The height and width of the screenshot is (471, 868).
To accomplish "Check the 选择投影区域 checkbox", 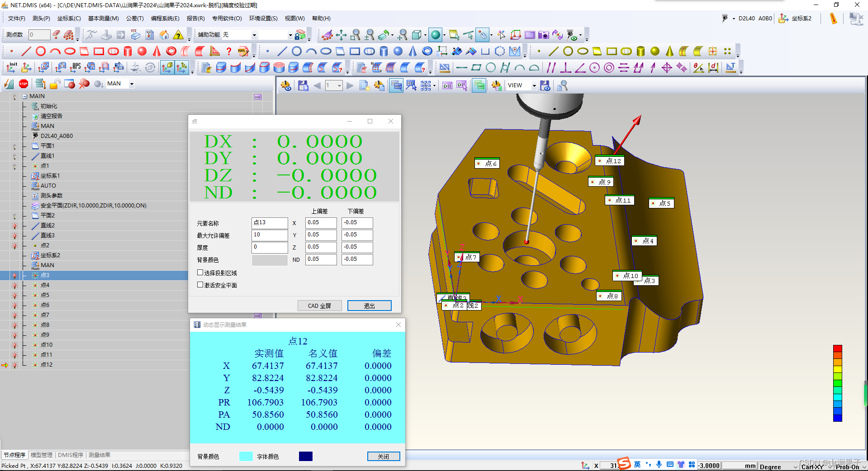I will click(x=200, y=273).
